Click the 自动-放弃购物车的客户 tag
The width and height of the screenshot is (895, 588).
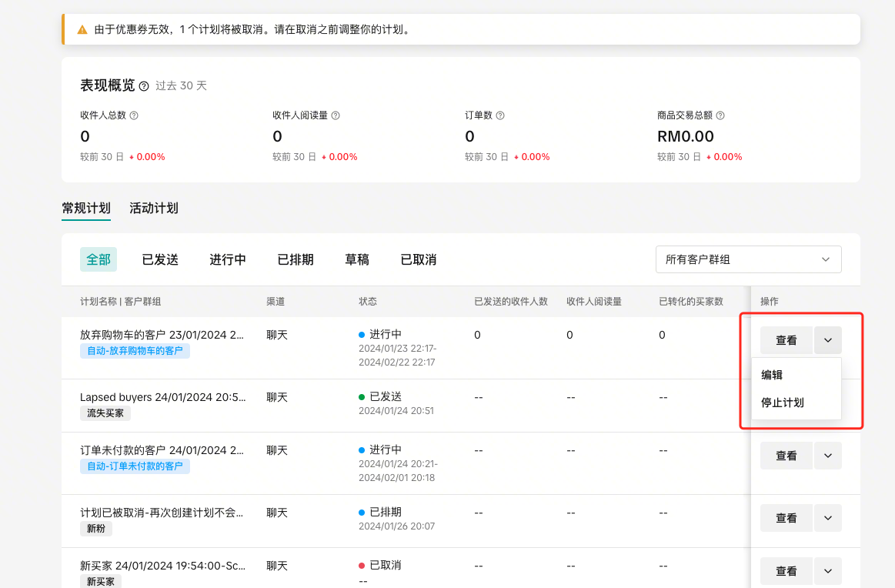click(135, 351)
